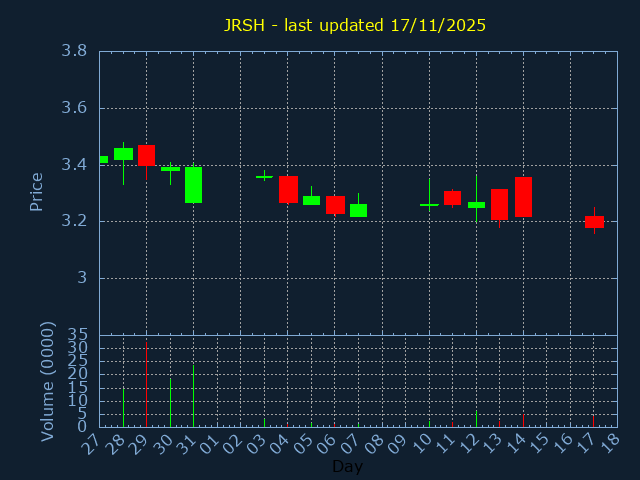640x480 pixels.
Task: Click the Day axis label
Action: (x=348, y=467)
